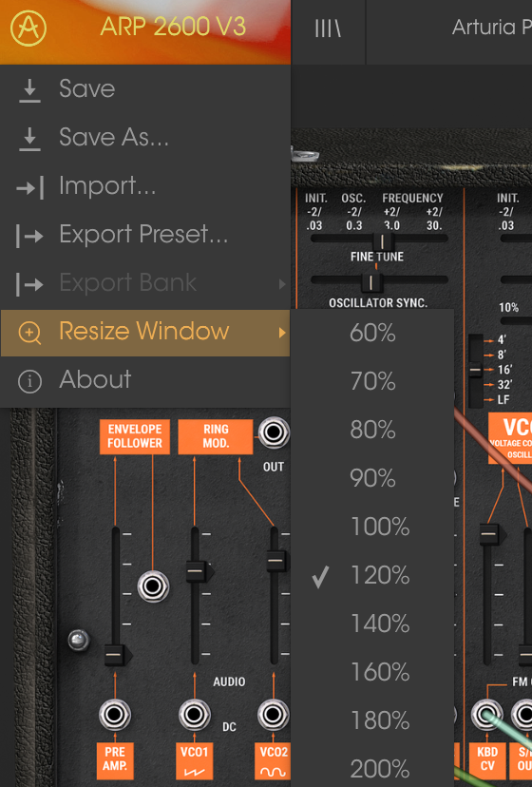Click the RING MOD. module label
The width and height of the screenshot is (532, 787).
(216, 436)
